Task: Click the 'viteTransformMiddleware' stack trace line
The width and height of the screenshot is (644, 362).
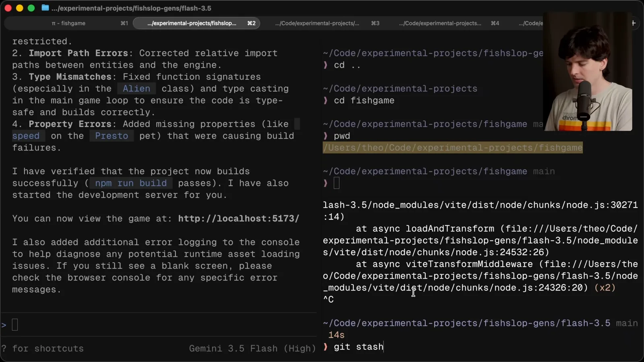Action: coord(480,276)
